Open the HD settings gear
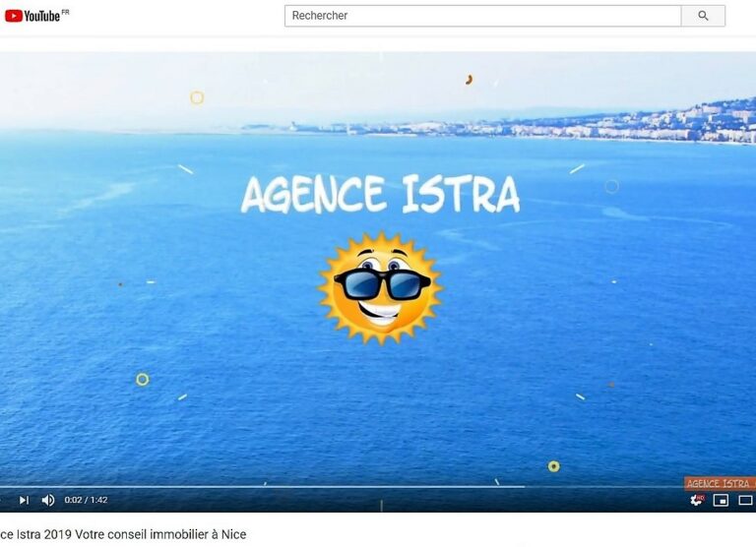The image size is (756, 547). click(696, 500)
